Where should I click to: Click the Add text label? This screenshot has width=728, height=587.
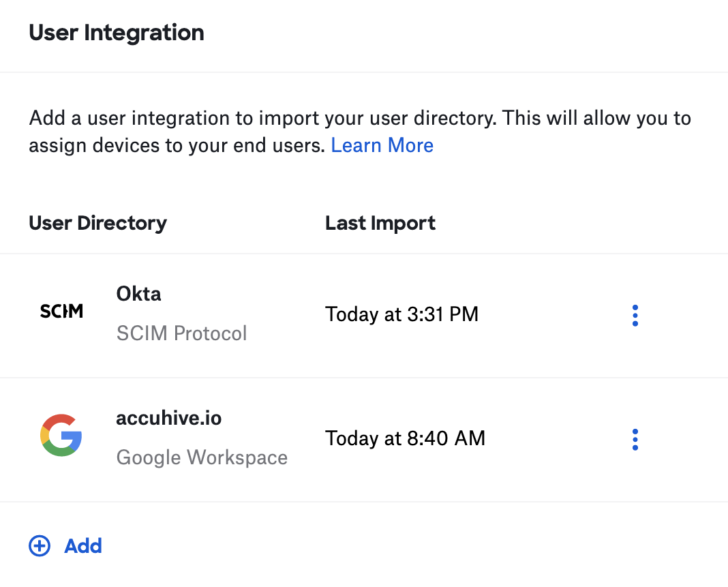coord(83,546)
